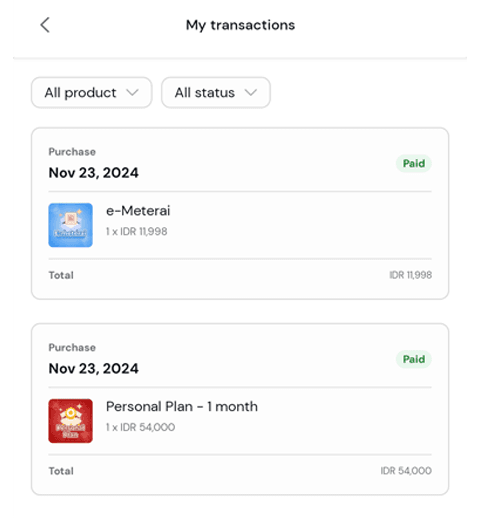The height and width of the screenshot is (526, 480).
Task: Open the e-Meterai product icon
Action: 70,225
